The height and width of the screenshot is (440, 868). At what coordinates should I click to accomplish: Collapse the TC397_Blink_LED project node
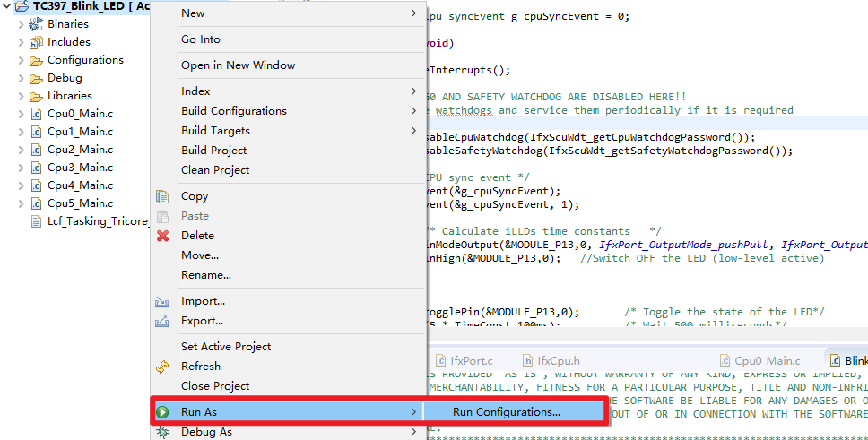tap(6, 6)
